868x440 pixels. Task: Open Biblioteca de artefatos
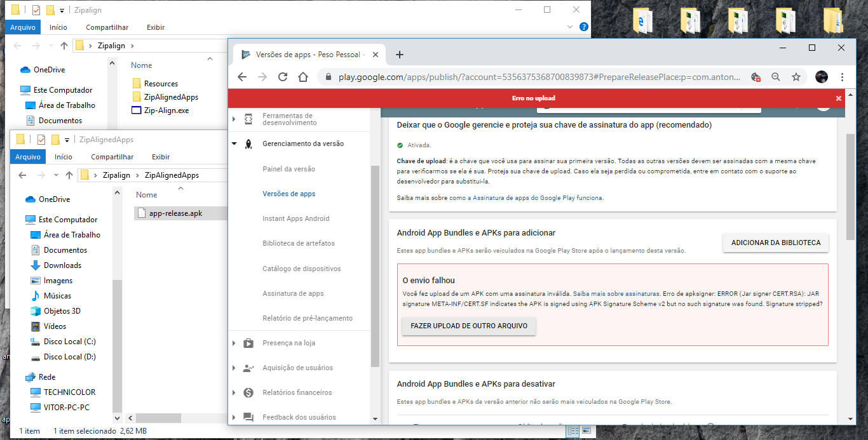pos(299,243)
